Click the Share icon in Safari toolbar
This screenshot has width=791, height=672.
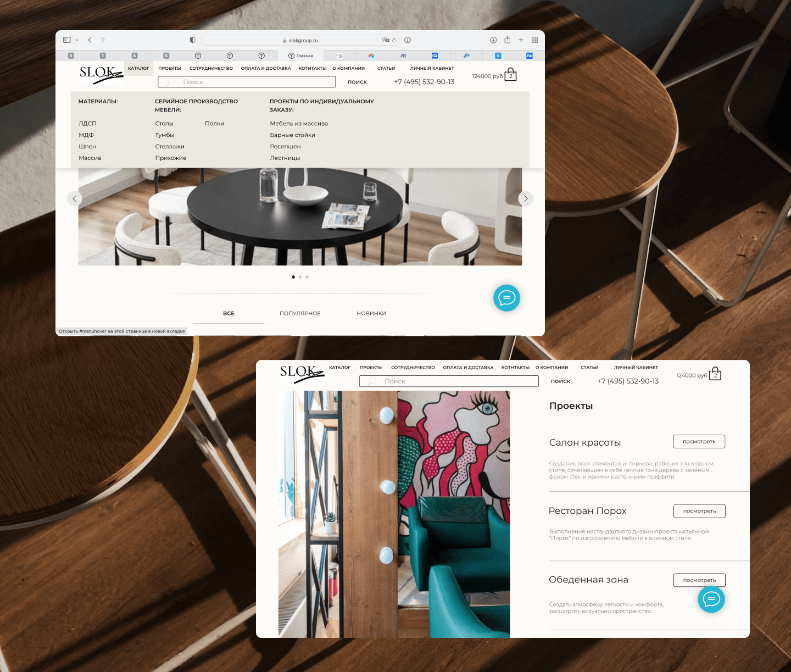tap(507, 40)
